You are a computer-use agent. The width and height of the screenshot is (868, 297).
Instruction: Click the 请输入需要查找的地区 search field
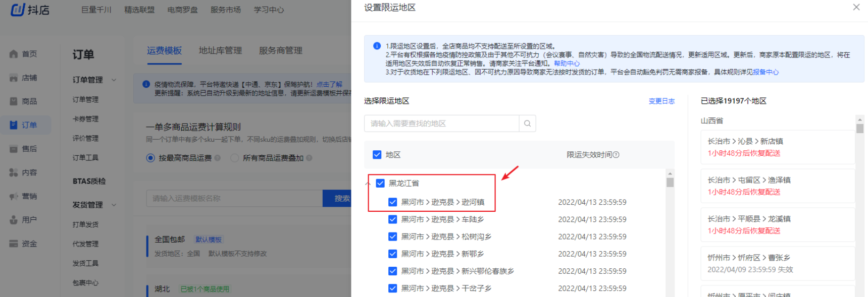pyautogui.click(x=441, y=124)
